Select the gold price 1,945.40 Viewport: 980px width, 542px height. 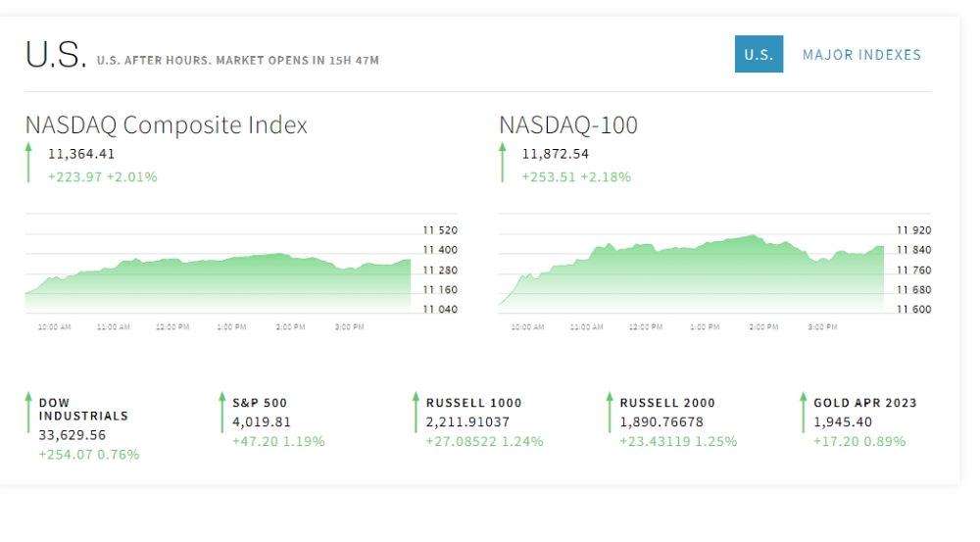(x=843, y=422)
